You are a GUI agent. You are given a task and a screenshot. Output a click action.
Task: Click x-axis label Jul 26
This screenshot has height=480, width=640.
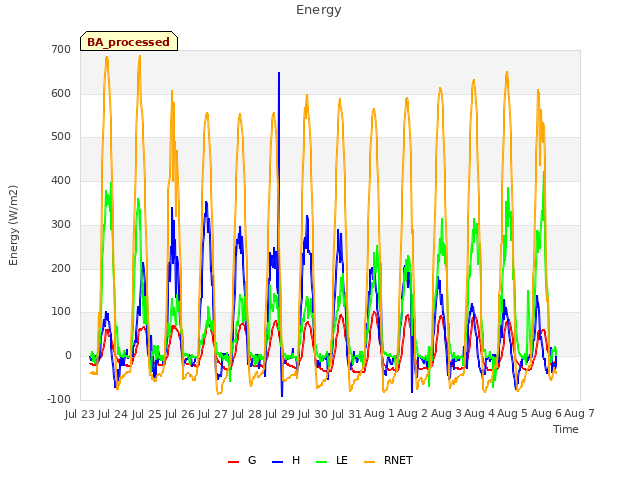pos(180,414)
